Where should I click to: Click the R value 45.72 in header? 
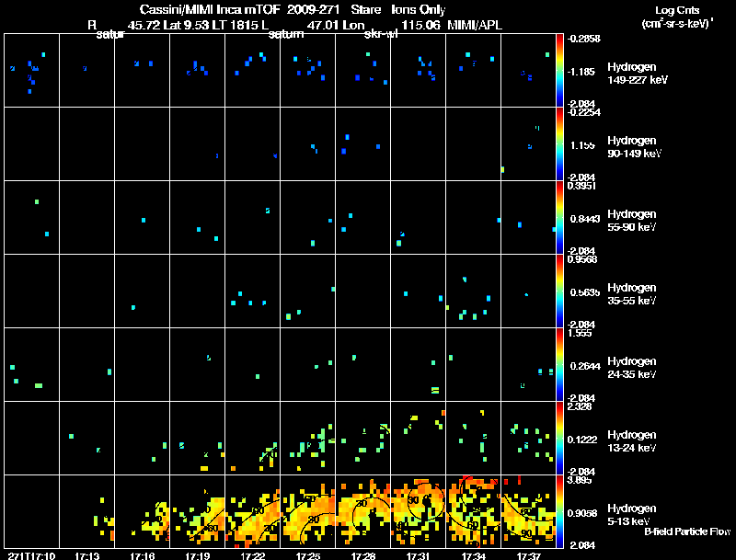144,26
